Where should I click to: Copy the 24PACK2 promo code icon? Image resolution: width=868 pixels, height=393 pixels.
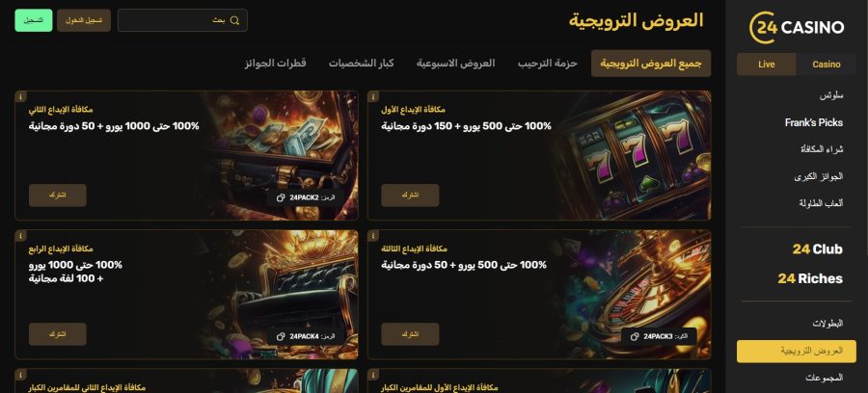281,197
